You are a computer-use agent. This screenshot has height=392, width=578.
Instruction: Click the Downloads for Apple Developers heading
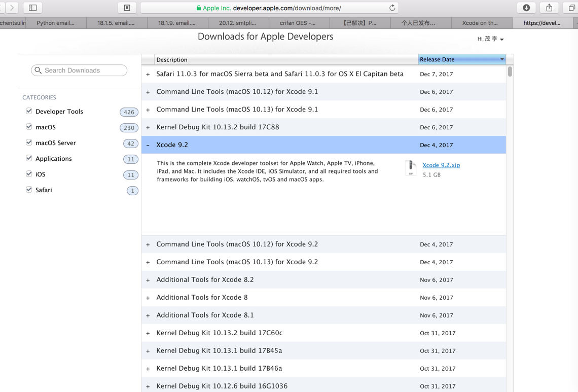265,37
